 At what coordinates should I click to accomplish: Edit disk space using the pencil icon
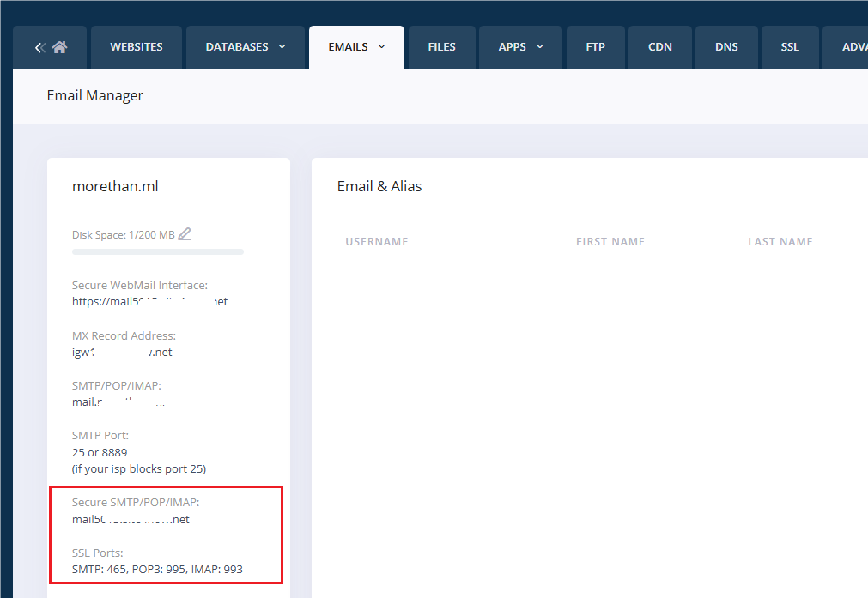tap(185, 233)
